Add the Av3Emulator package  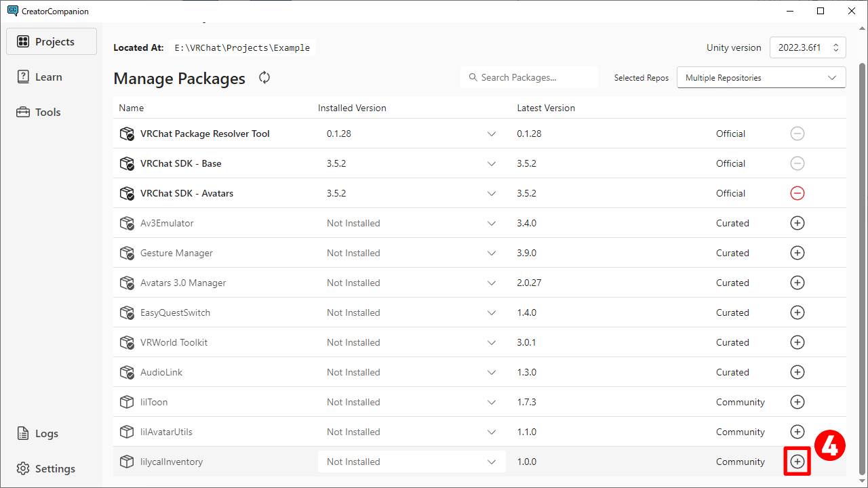click(797, 223)
